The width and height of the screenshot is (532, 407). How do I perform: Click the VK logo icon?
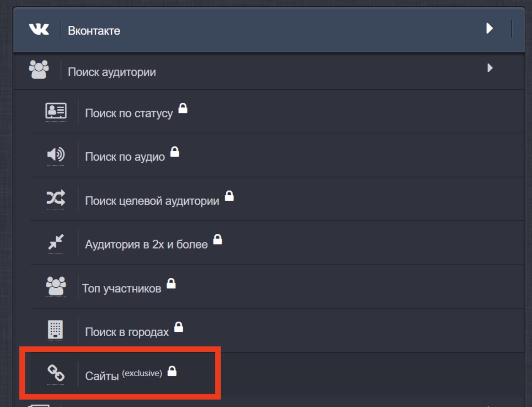click(x=39, y=29)
